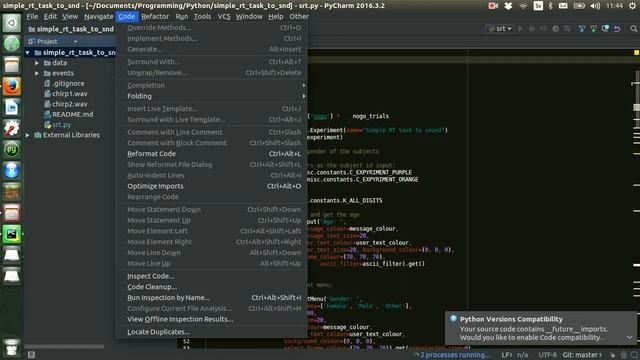This screenshot has width=640, height=360.
Task: Open the VCS menu
Action: [x=224, y=16]
